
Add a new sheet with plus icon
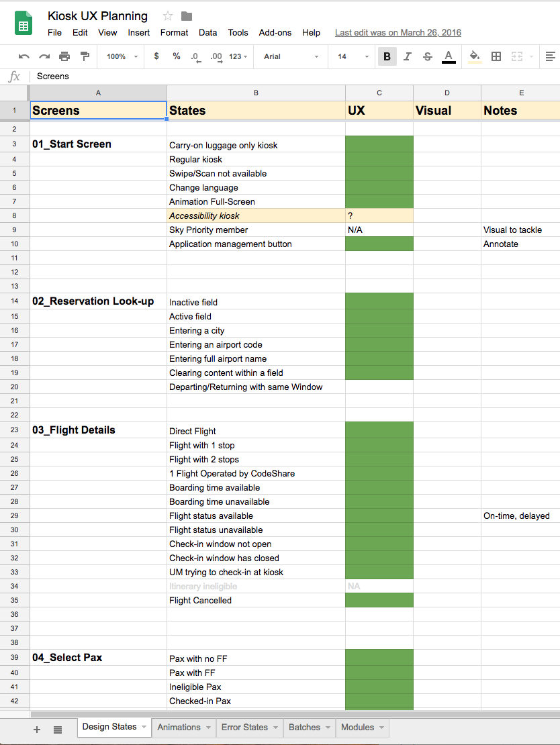37,730
